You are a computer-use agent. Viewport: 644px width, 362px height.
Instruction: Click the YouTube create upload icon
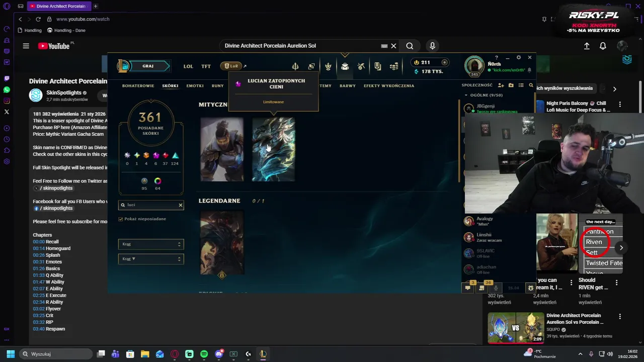pyautogui.click(x=587, y=46)
